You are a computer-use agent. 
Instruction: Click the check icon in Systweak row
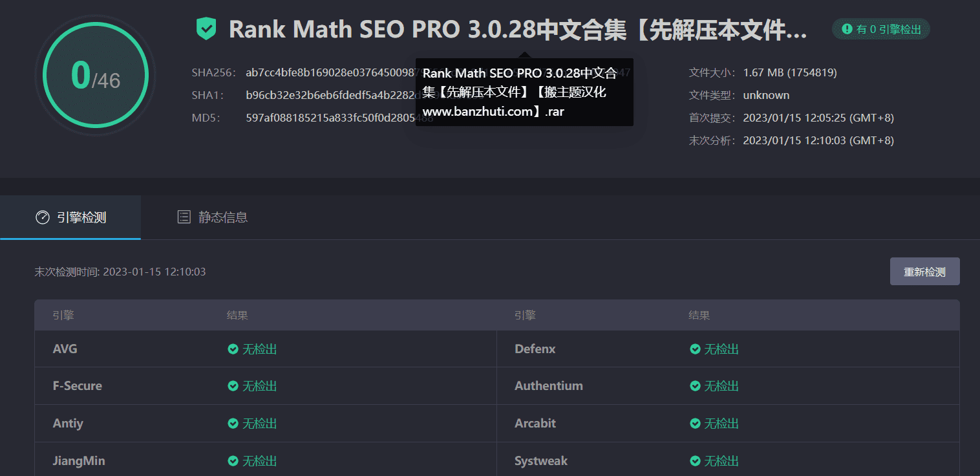[x=696, y=461]
